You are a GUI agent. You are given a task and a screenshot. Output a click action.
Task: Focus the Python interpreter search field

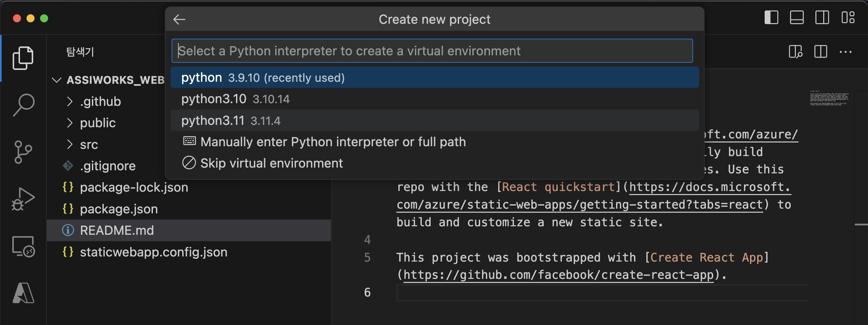[x=432, y=51]
